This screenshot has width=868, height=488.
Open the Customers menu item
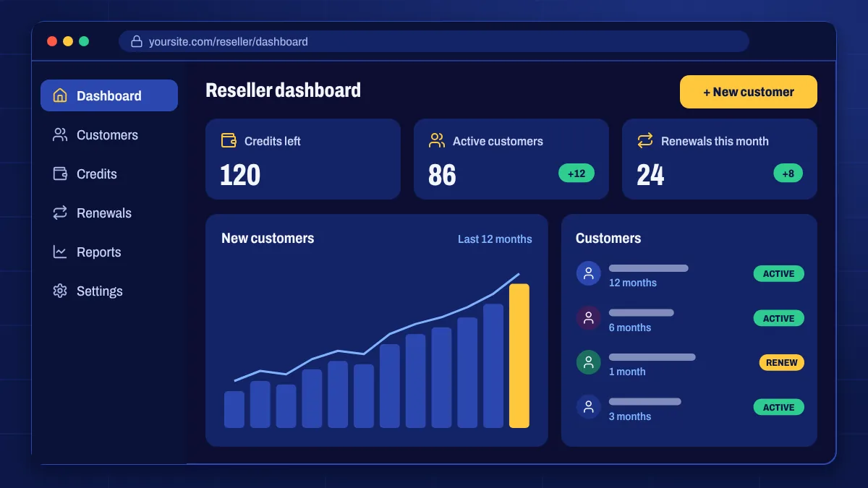(109, 134)
